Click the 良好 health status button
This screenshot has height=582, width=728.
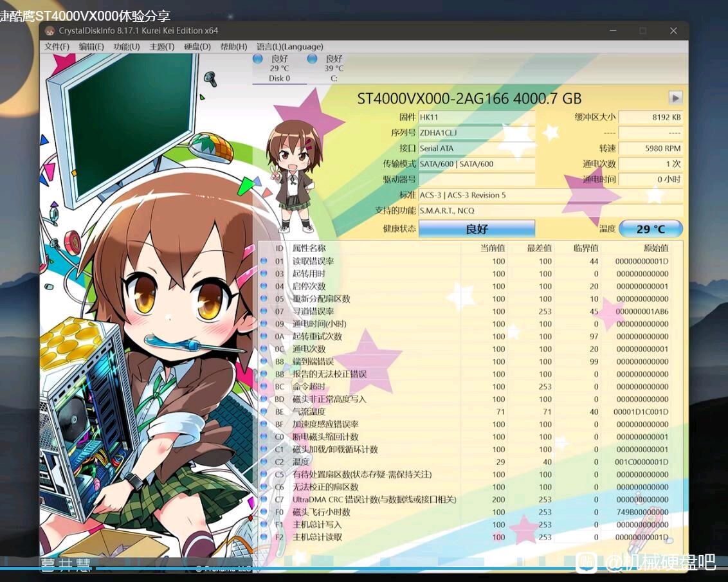tap(477, 229)
